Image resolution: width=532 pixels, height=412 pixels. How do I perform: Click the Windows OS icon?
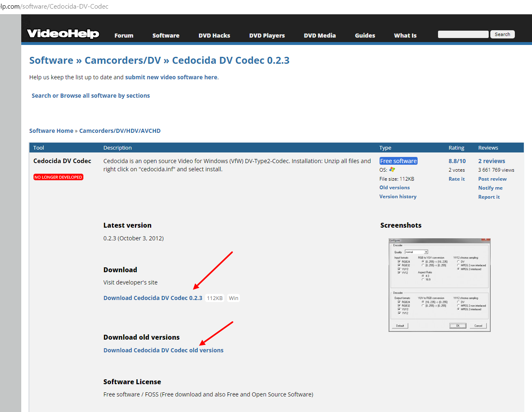(x=392, y=170)
